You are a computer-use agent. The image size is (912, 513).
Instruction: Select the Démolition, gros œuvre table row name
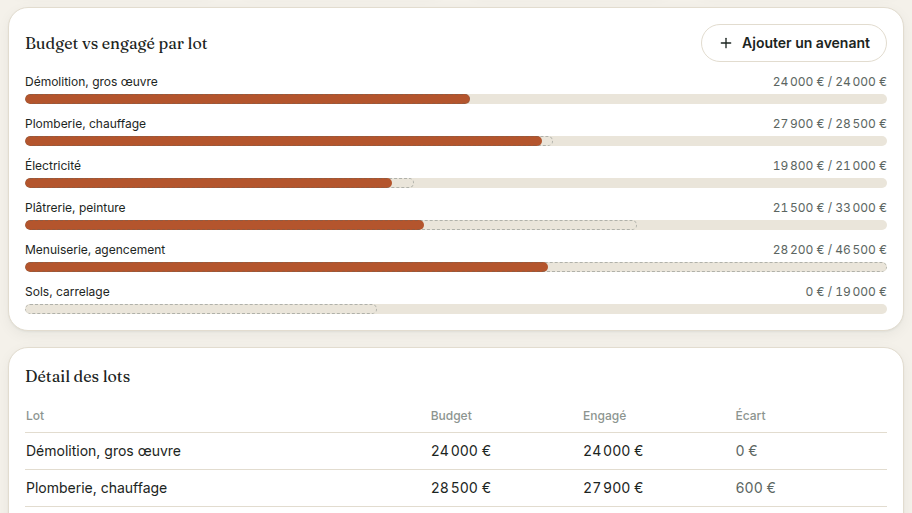coord(104,451)
